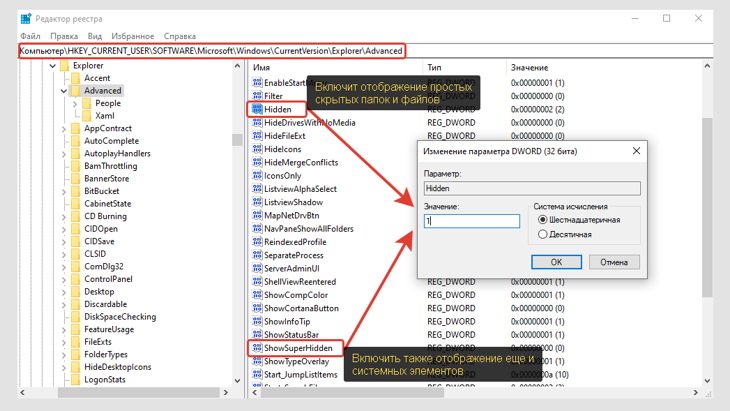
Task: Expand the ControlPanel key
Action: (x=64, y=279)
